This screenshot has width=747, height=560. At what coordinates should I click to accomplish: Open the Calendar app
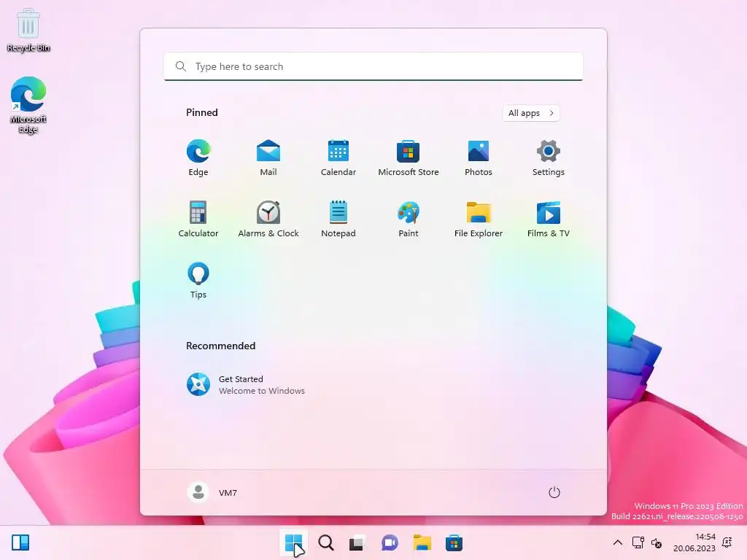click(x=338, y=158)
